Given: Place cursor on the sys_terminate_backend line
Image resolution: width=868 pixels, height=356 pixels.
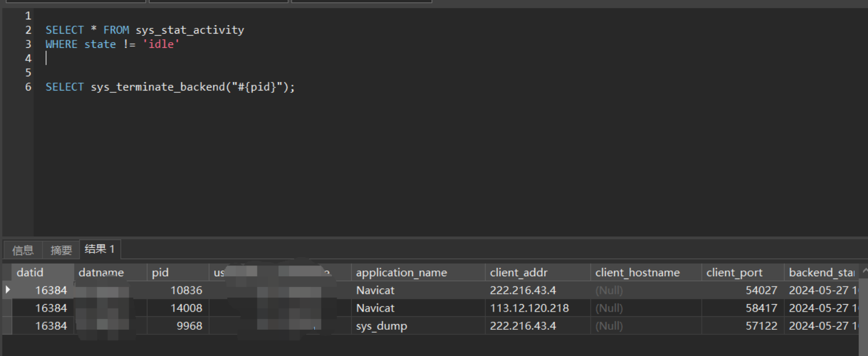Looking at the screenshot, I should [x=170, y=87].
